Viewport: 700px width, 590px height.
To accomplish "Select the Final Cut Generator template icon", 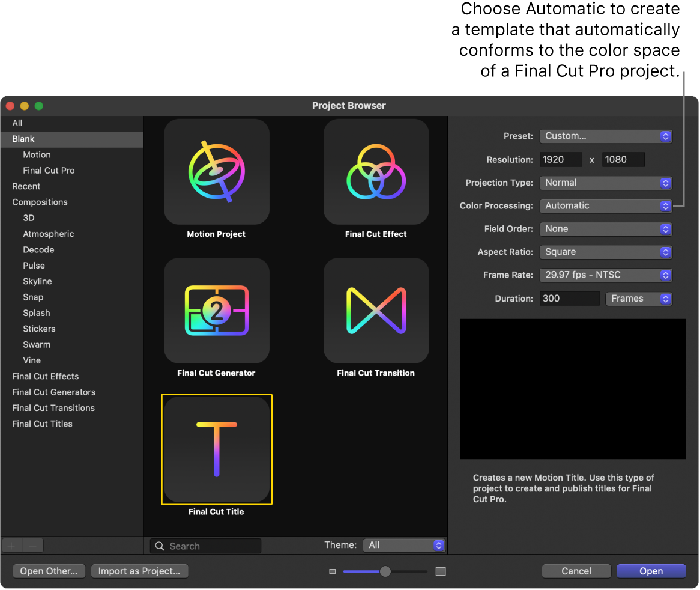I will coord(216,311).
